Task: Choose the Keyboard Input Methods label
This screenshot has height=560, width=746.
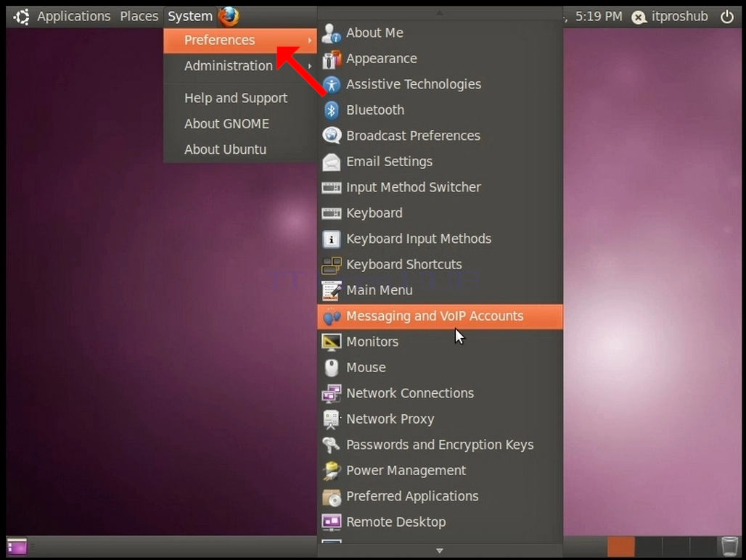Action: (419, 239)
